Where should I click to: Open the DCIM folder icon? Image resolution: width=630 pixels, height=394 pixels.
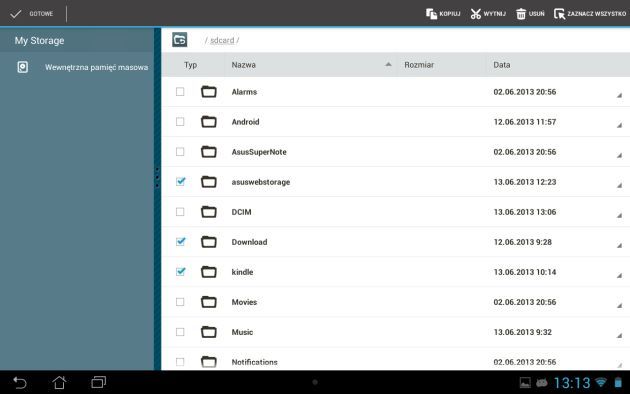[209, 212]
